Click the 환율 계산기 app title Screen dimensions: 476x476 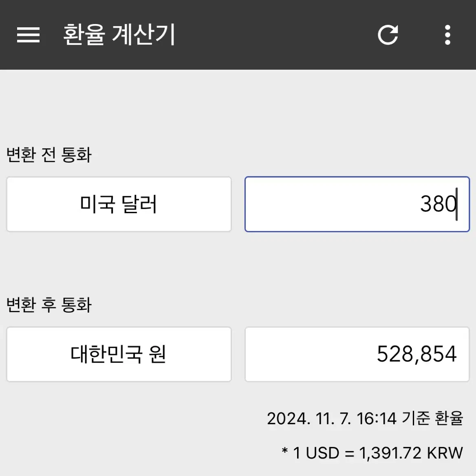coord(119,35)
